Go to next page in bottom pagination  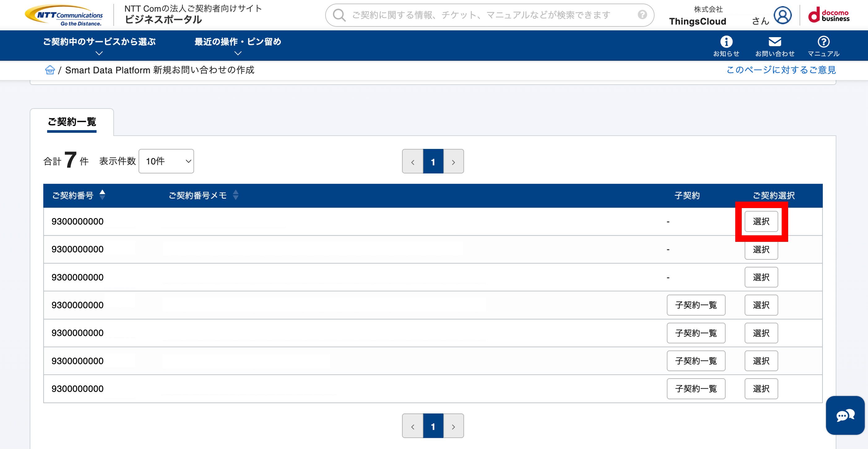(454, 426)
